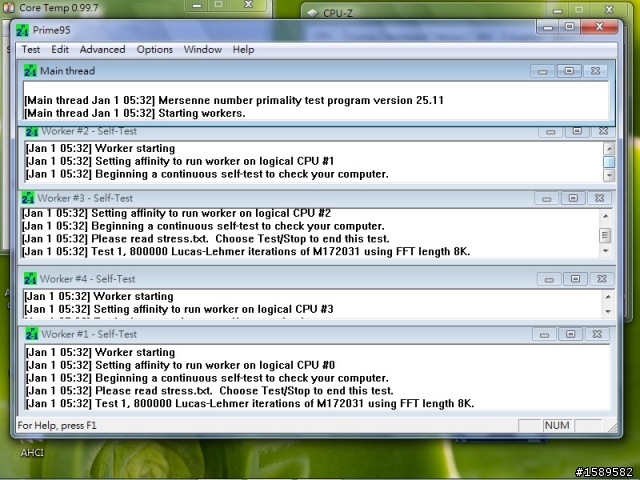
Task: Close the Core Temp 0.99.7 window
Action: pyautogui.click(x=248, y=4)
